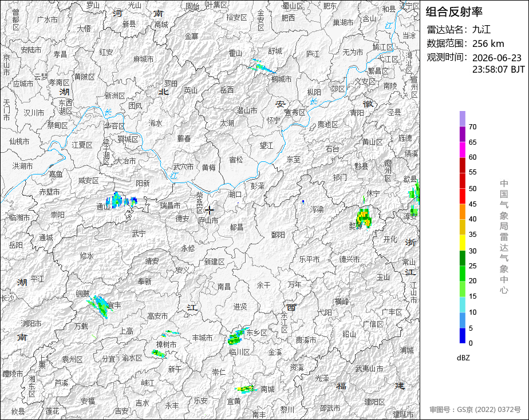The height and width of the screenshot is (420, 529).
Task: Pick the yellow 30–35 dBZ legend color
Action: [462, 243]
